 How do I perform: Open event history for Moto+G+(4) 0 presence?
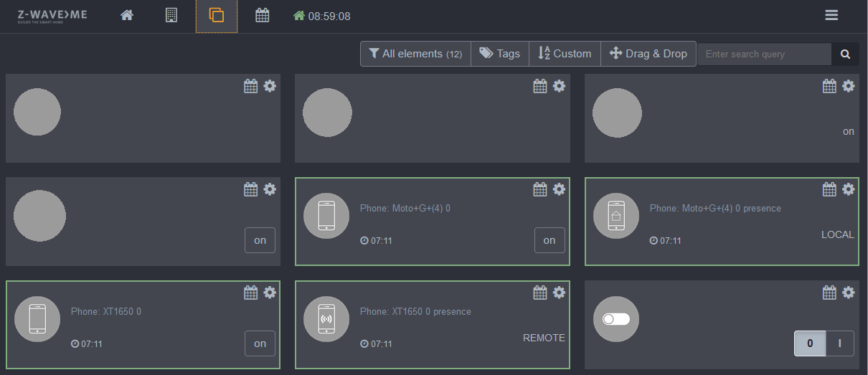pyautogui.click(x=829, y=189)
